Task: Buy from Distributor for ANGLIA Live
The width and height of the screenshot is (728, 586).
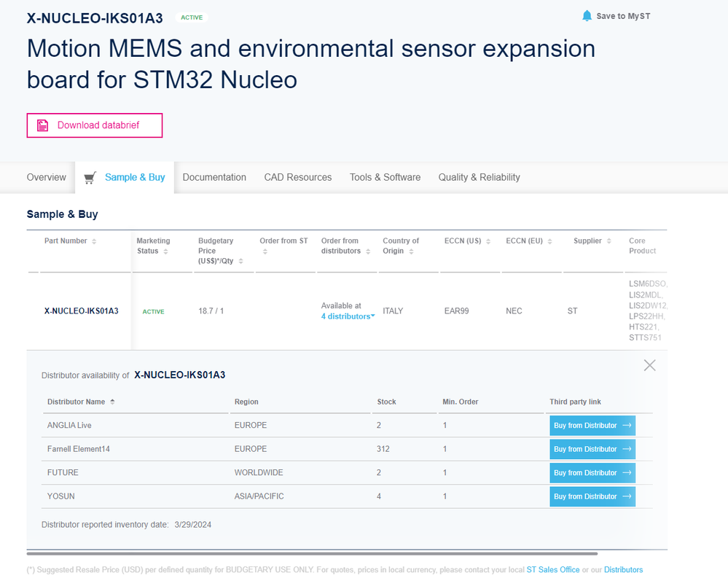Action: point(592,426)
